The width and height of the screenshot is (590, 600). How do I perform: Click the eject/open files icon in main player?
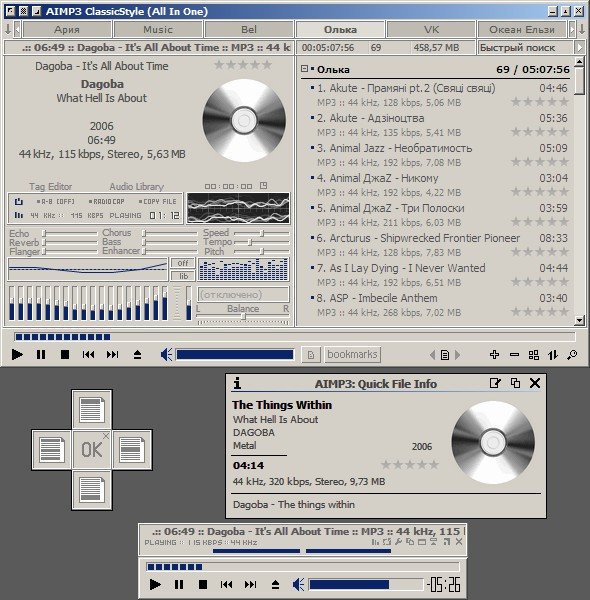pos(137,355)
